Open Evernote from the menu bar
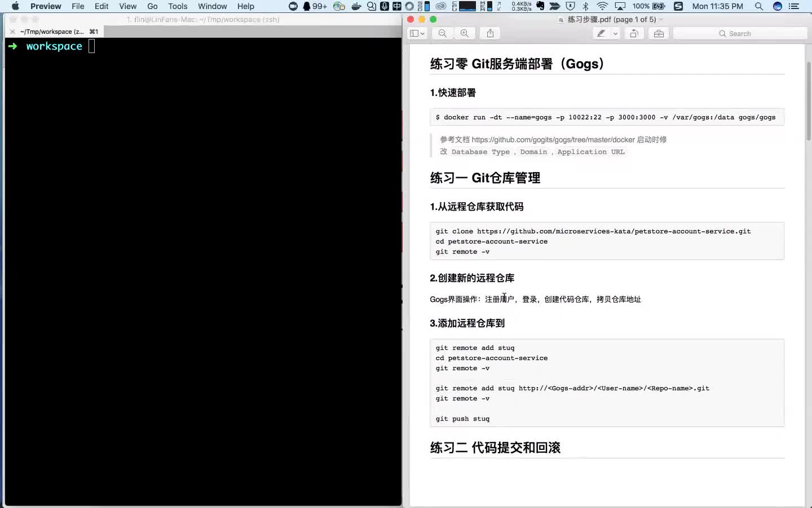This screenshot has width=812, height=508. (540, 6)
